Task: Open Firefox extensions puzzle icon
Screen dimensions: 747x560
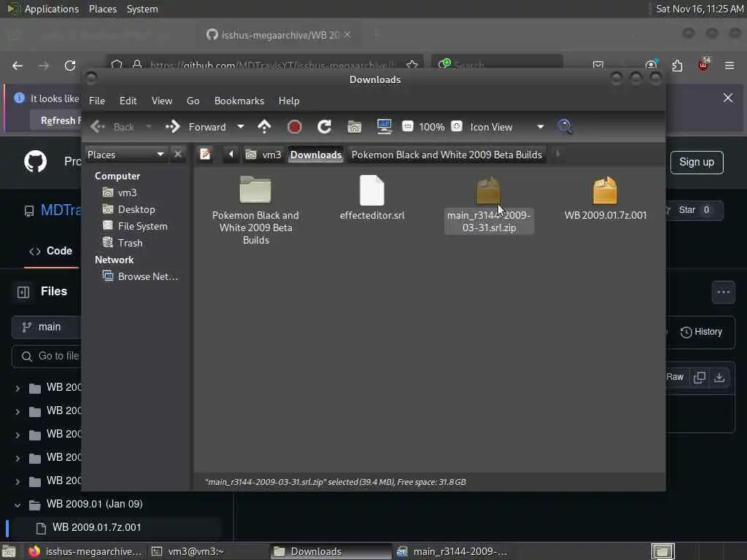Action: 677,65
